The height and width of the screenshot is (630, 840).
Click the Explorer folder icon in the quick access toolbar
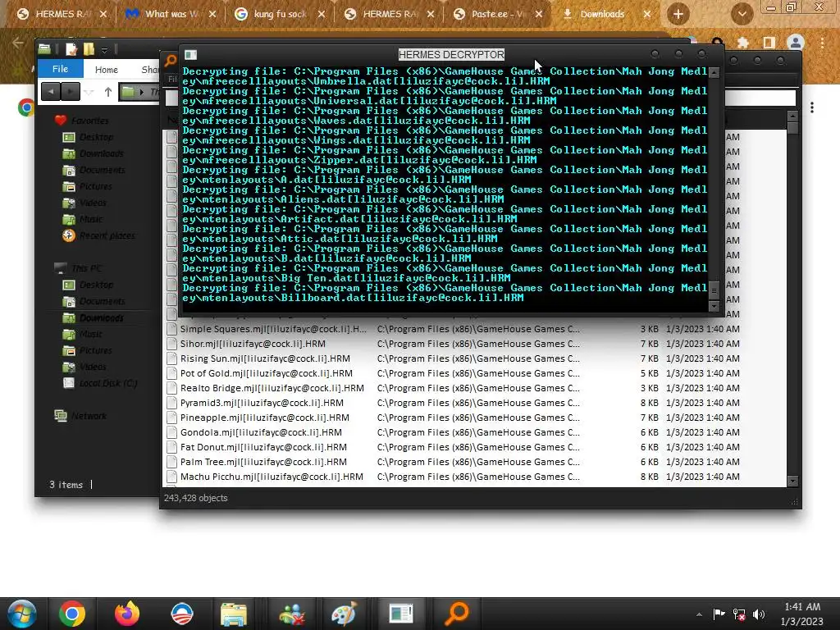coord(44,49)
